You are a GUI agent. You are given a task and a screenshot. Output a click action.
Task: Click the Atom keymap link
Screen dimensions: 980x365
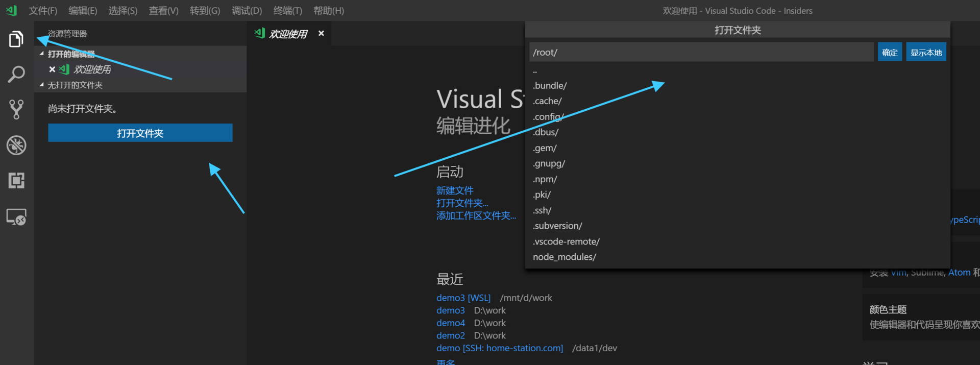[x=959, y=273]
